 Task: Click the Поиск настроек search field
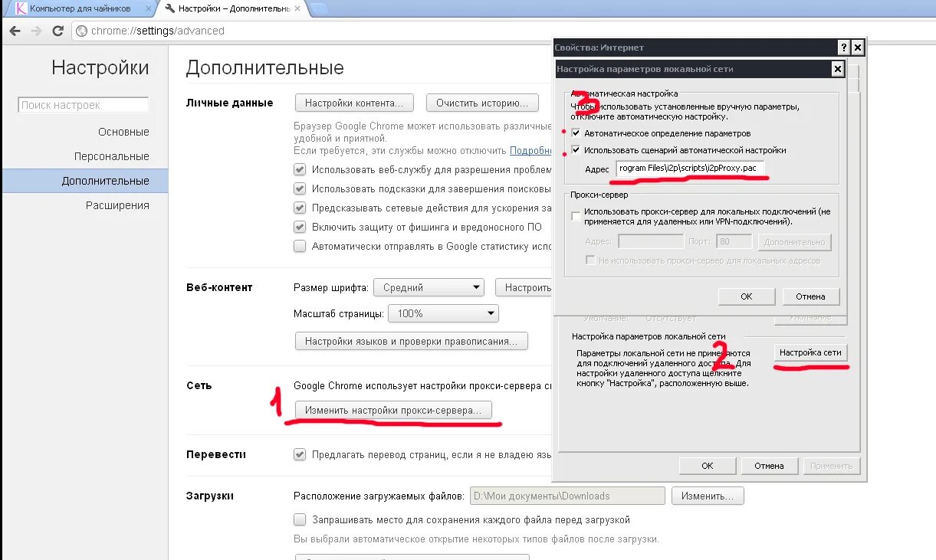[x=83, y=105]
